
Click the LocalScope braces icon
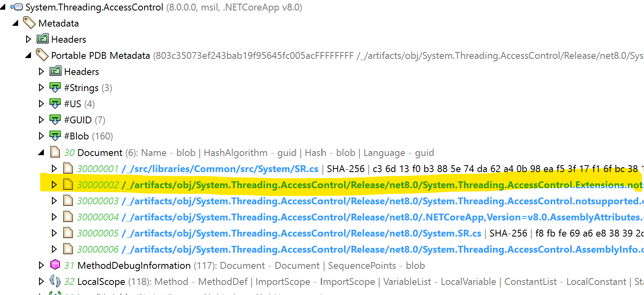coord(55,281)
